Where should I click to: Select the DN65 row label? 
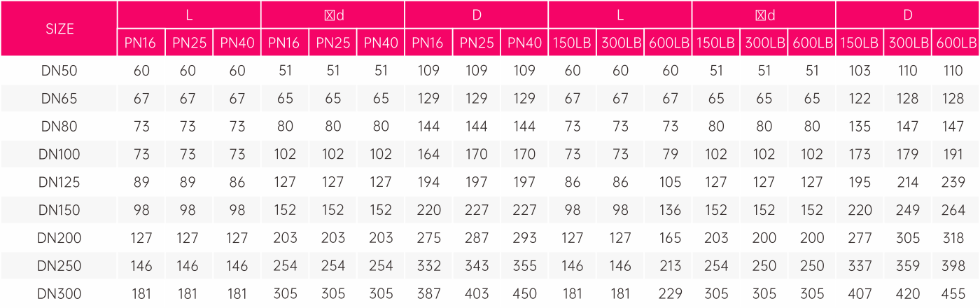point(59,99)
